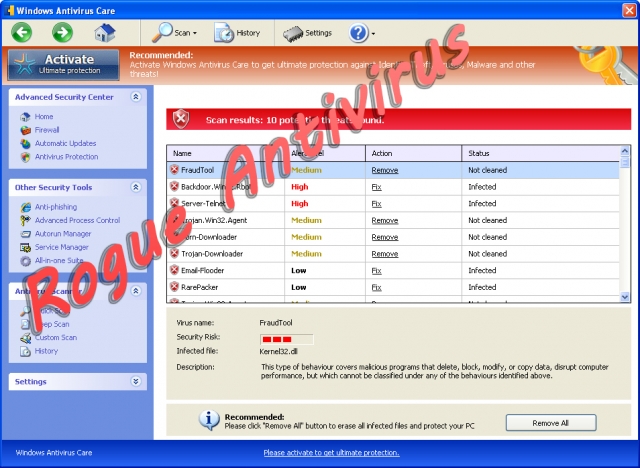The height and width of the screenshot is (468, 640).
Task: Click the Anti-phishing icon
Action: pos(25,207)
